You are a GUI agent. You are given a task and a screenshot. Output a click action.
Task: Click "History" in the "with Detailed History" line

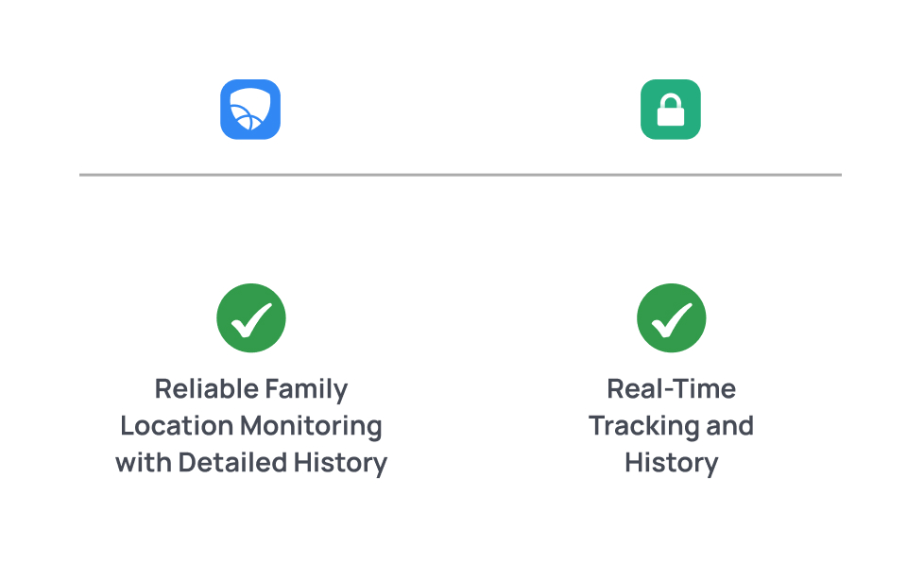point(340,463)
